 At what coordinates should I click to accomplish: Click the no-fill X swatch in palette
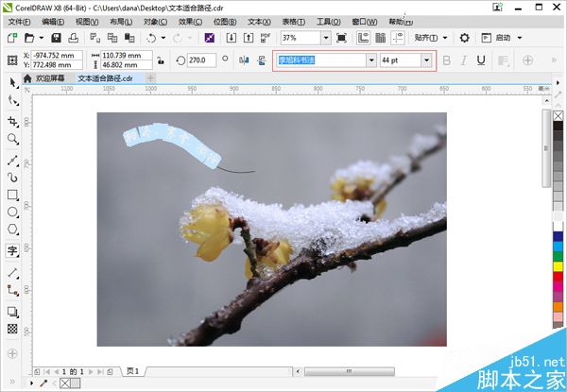coord(558,116)
